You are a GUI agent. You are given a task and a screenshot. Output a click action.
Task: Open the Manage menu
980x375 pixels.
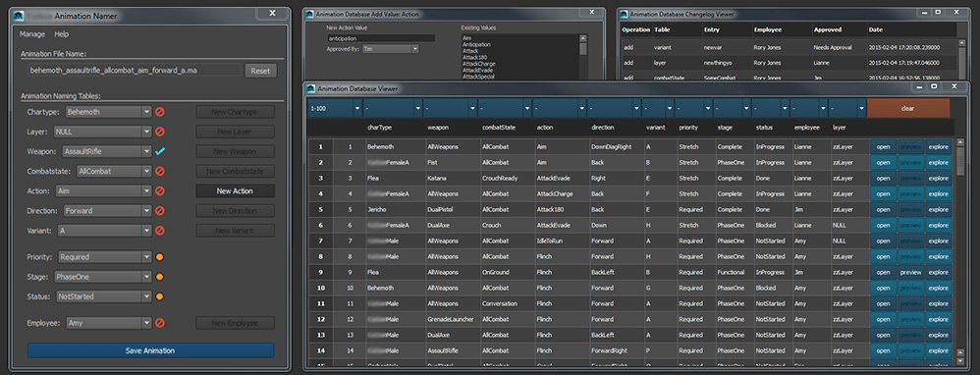coord(31,34)
